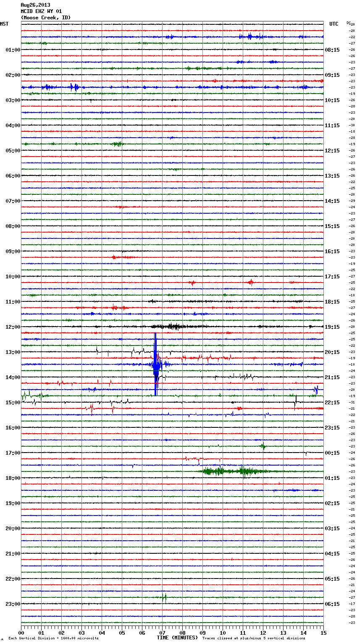Viewport: 357px width, 644px height.
Task: Click the date header 'Aug26,2013'
Action: (x=35, y=5)
